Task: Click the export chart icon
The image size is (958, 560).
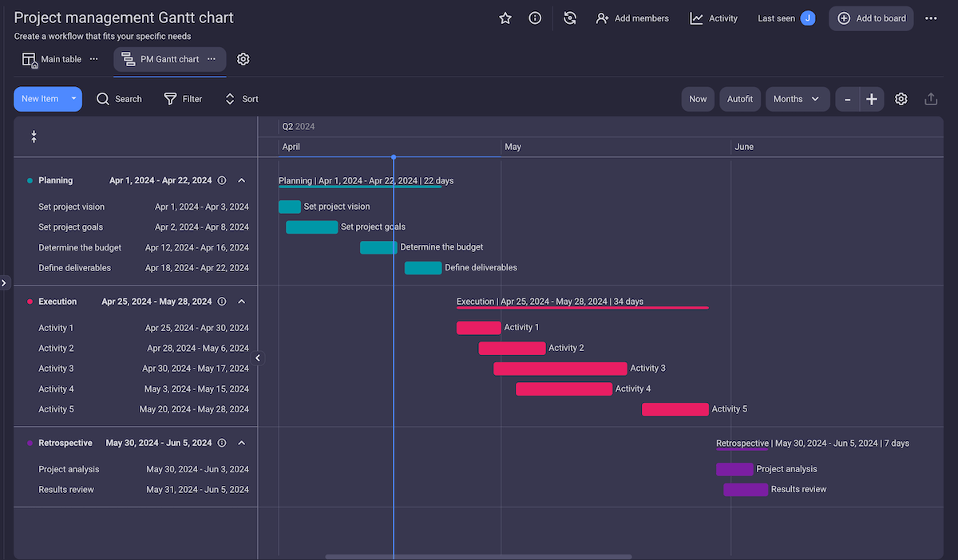Action: click(x=930, y=99)
